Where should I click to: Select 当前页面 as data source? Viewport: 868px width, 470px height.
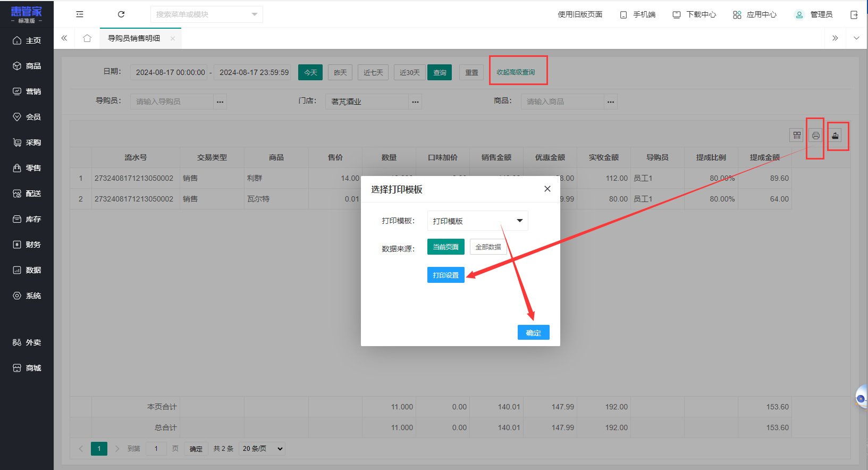[x=446, y=247]
